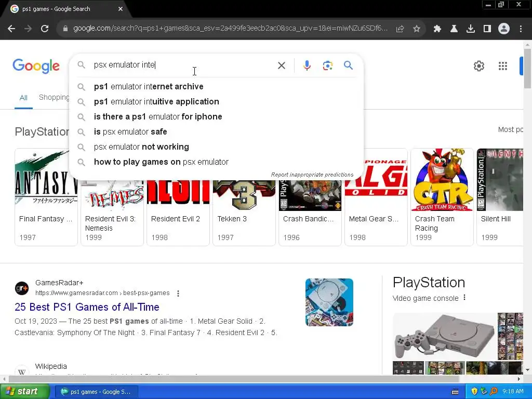
Task: Submit the search with the blue magnifier
Action: [x=348, y=65]
